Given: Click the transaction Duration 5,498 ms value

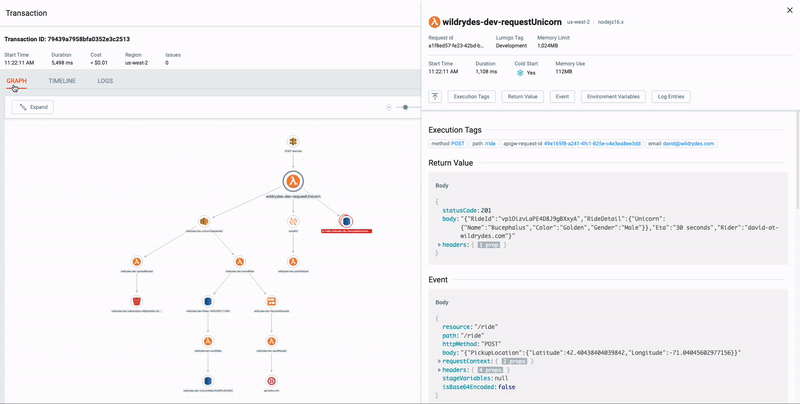Looking at the screenshot, I should (64, 63).
